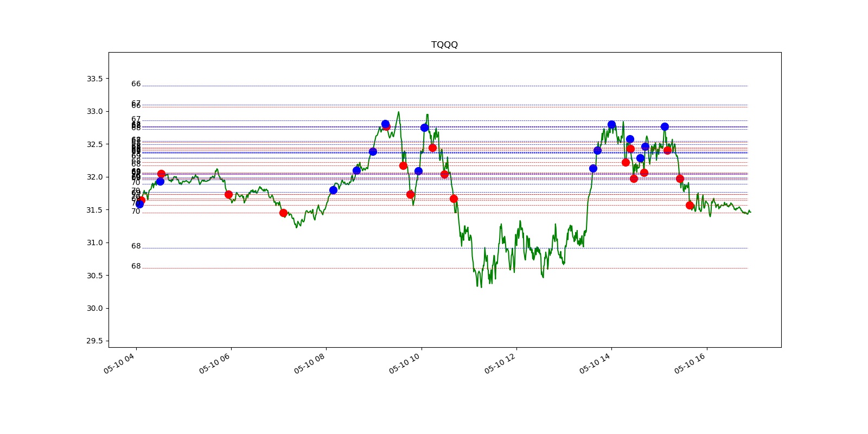The image size is (868, 434).
Task: Select the 05-10 14 time axis label
Action: (x=595, y=363)
